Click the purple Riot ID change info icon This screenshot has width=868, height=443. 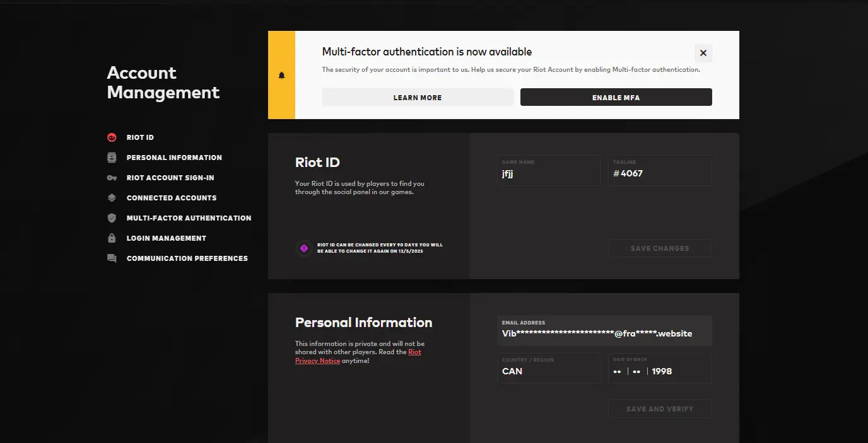(x=303, y=248)
